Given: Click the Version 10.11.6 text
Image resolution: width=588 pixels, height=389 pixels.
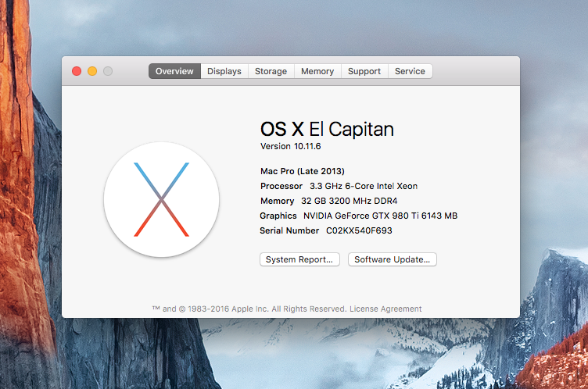Looking at the screenshot, I should (291, 146).
